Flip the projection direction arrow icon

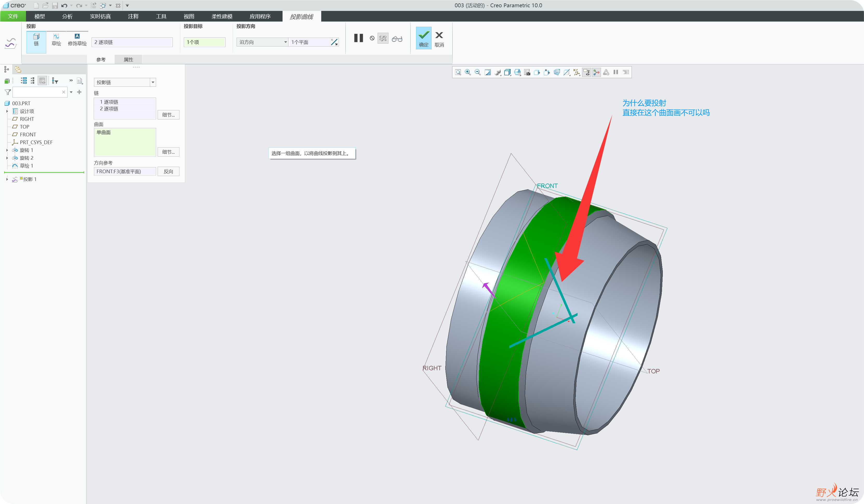[334, 42]
